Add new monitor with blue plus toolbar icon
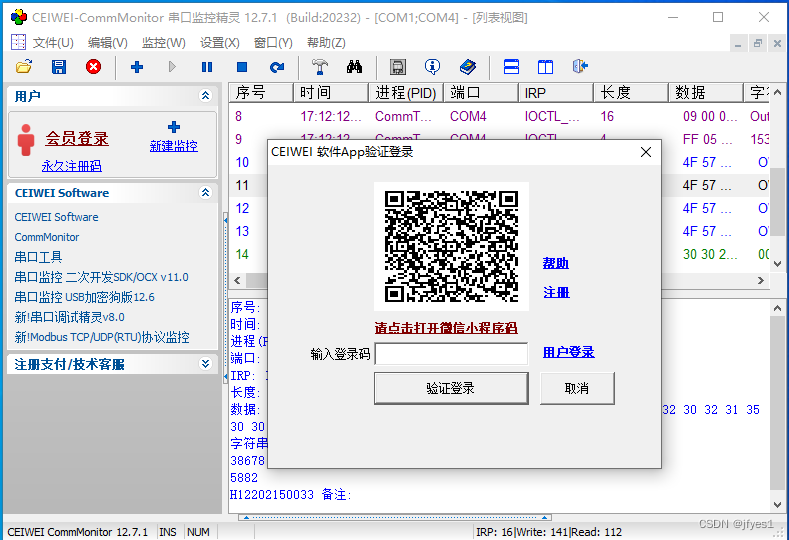This screenshot has width=789, height=540. coord(137,66)
